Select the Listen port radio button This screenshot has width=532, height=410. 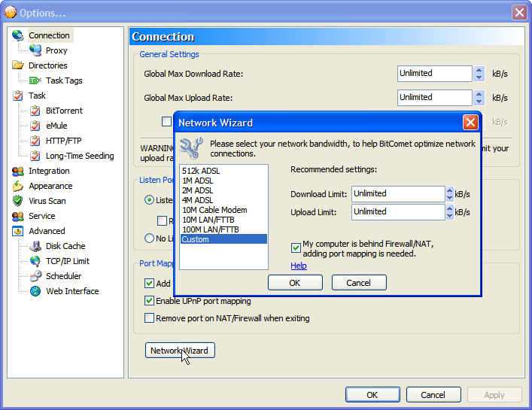[149, 200]
